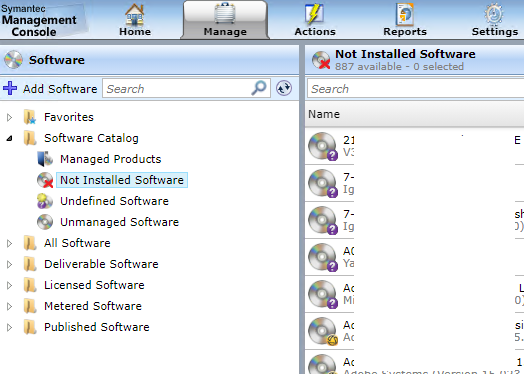Click the magnifier icon in Software search
525x374 pixels.
click(x=259, y=88)
